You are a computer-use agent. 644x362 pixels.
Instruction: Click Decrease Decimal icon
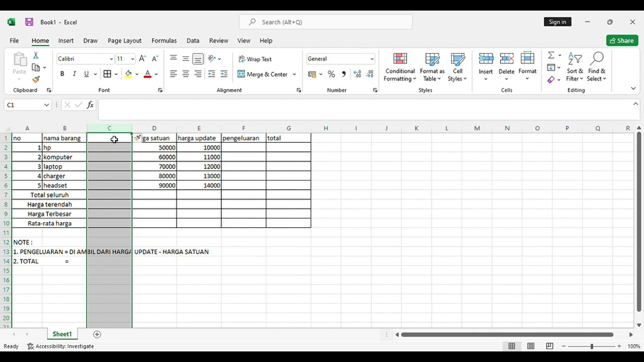(x=370, y=74)
